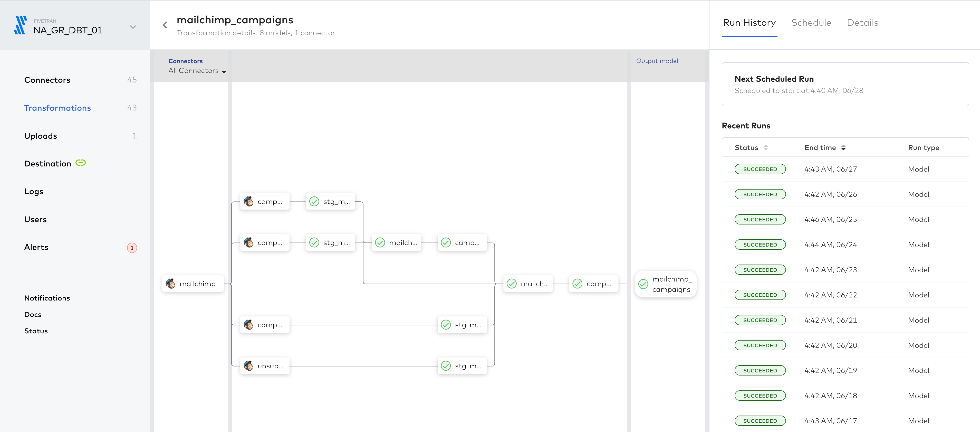Go back using the left chevron arrow

tap(165, 25)
